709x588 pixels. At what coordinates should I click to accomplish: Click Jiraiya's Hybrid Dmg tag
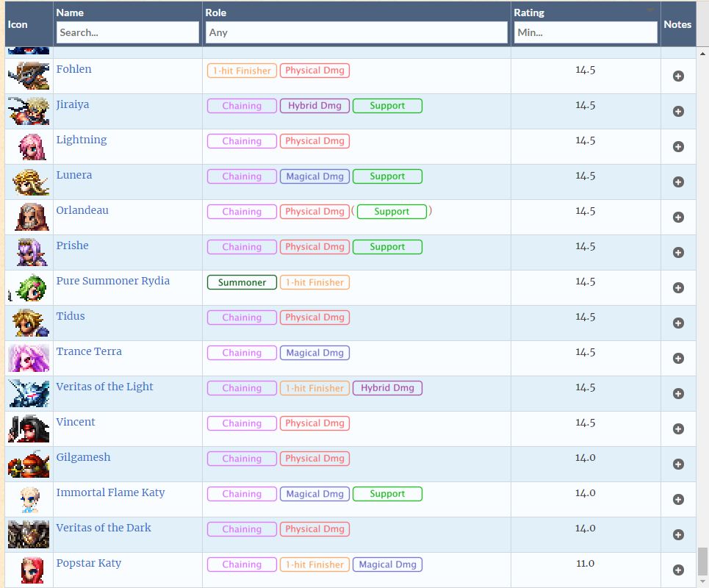[x=314, y=106]
